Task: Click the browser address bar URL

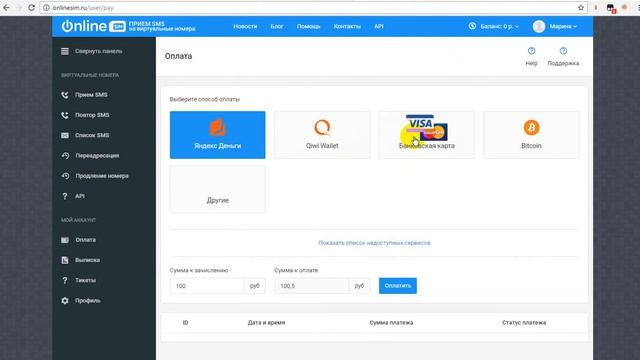Action: tap(83, 8)
